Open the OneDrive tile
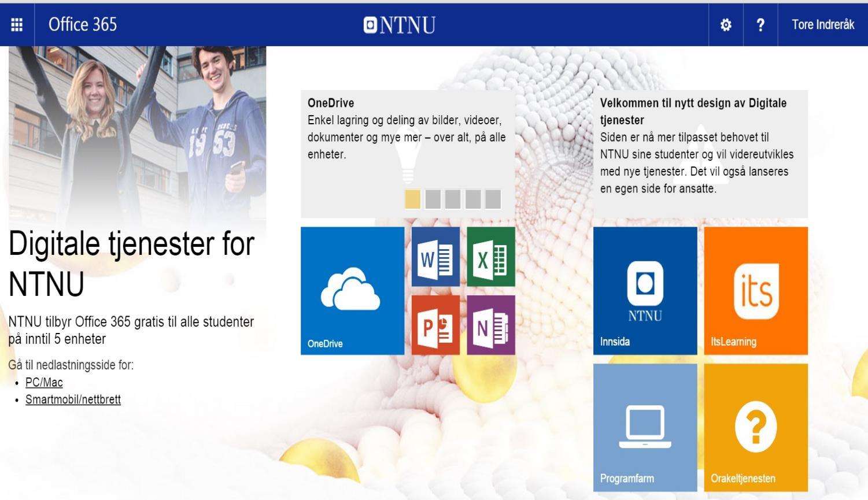 pyautogui.click(x=353, y=291)
